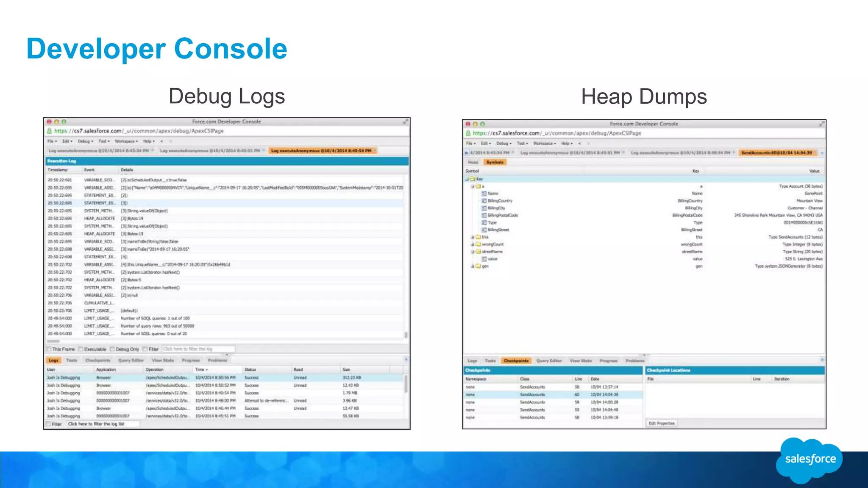Click back arrow in Debug Logs console toolbar
This screenshot has width=868, height=488.
tap(161, 141)
